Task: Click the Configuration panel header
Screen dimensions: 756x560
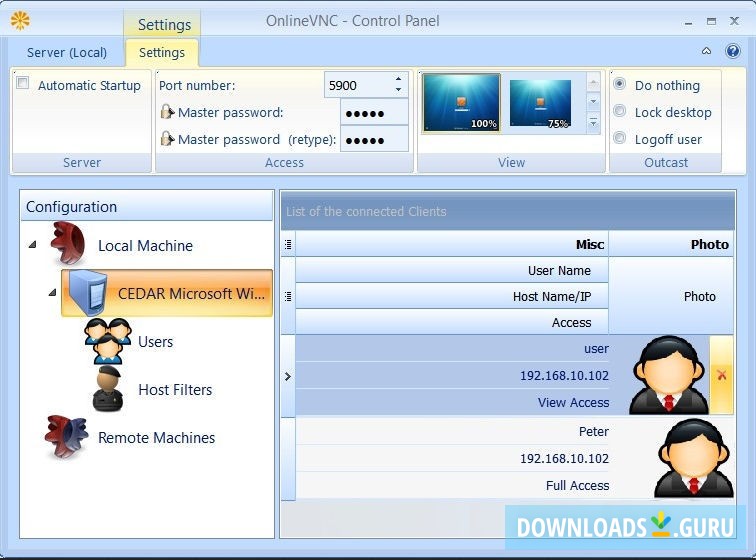Action: 147,206
